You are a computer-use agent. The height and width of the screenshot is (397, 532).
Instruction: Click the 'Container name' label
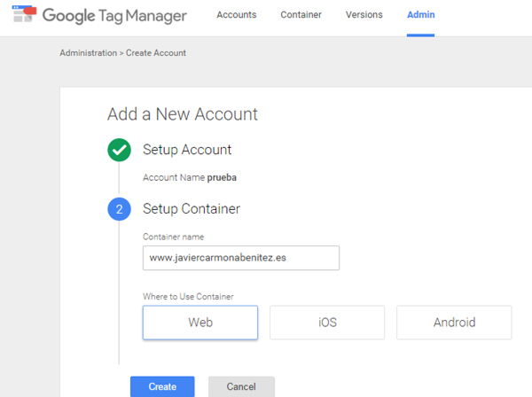[x=174, y=237]
